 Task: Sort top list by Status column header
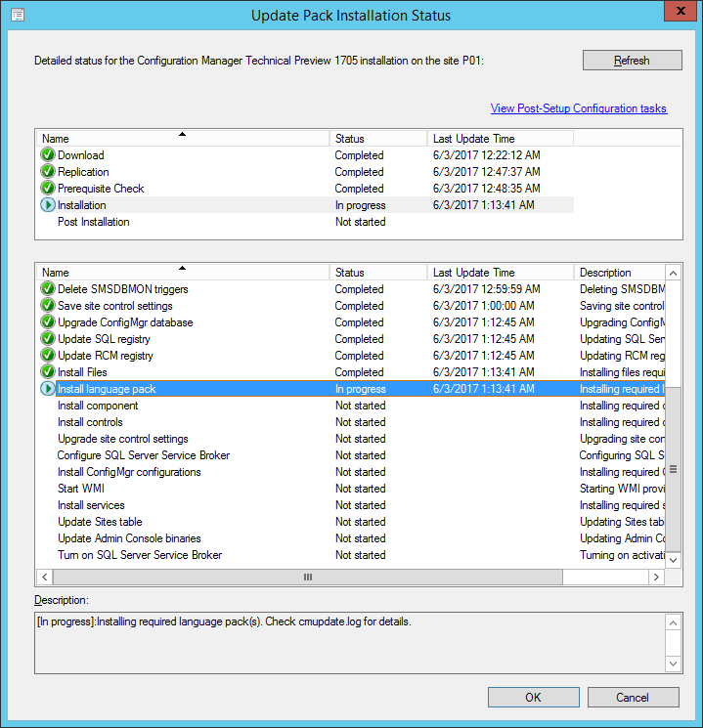coord(378,139)
